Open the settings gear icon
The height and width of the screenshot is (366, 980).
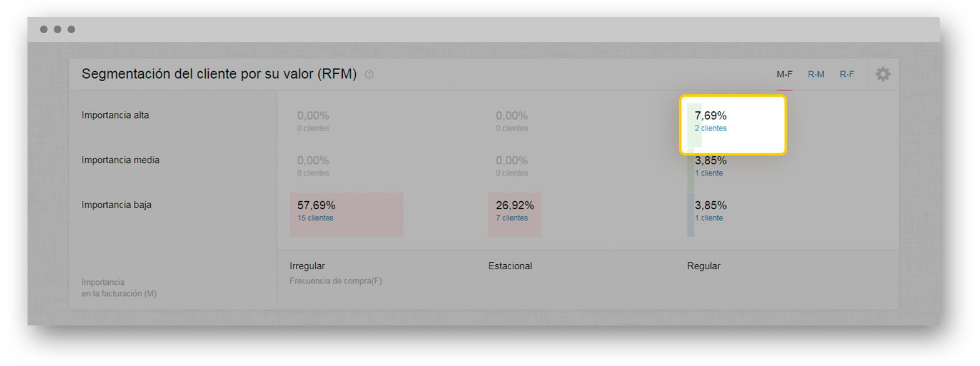[882, 74]
